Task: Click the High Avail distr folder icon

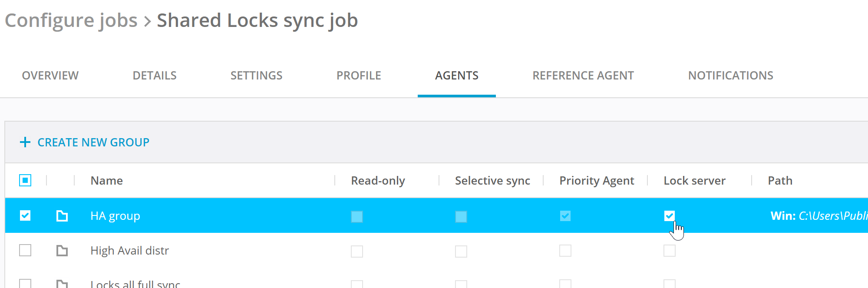Action: pos(62,251)
